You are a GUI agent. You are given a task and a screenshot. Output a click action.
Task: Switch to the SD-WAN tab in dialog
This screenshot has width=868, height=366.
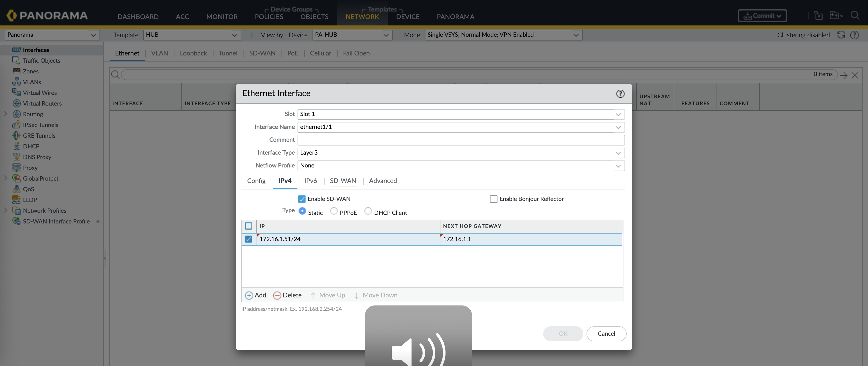point(343,181)
